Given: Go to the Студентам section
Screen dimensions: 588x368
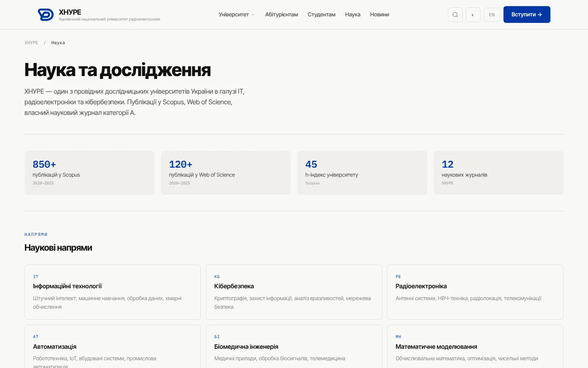Looking at the screenshot, I should pyautogui.click(x=322, y=15).
